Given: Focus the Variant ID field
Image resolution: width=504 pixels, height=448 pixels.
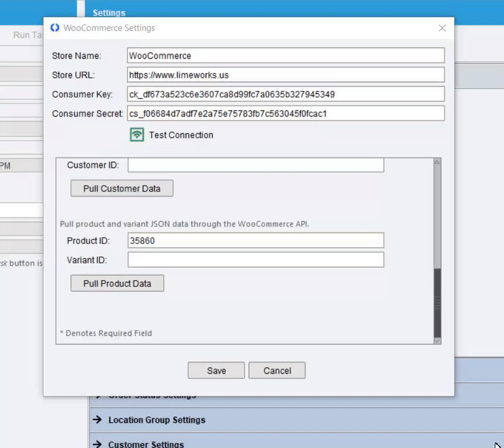Looking at the screenshot, I should [256, 259].
